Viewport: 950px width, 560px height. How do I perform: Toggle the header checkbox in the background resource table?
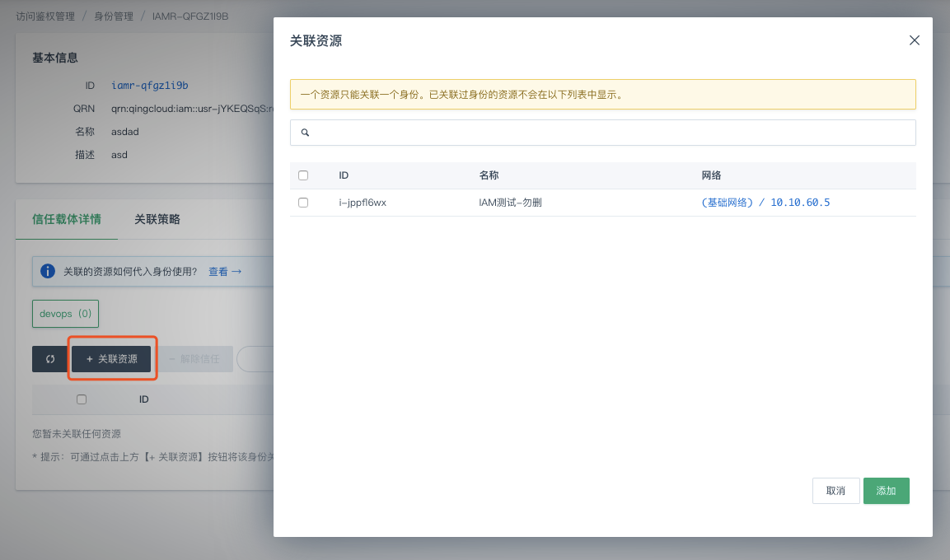point(82,399)
